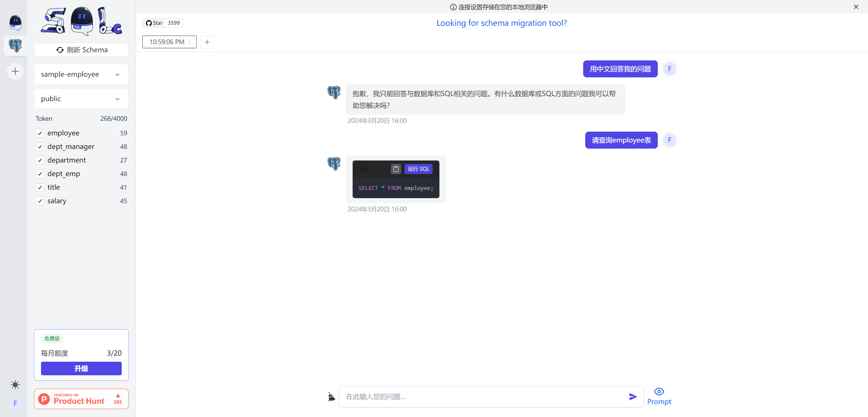868x417 pixels.
Task: Uncheck the employee table
Action: [x=40, y=133]
